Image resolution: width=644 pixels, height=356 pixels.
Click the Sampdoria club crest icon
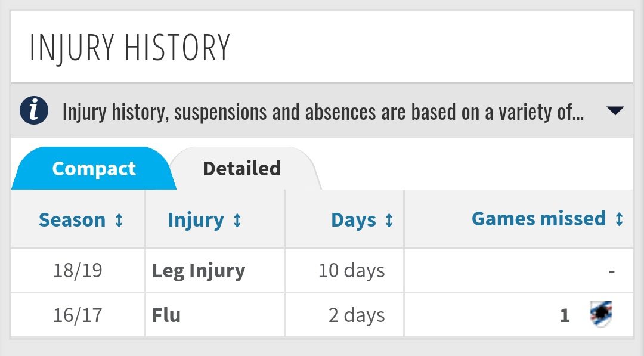(x=600, y=314)
